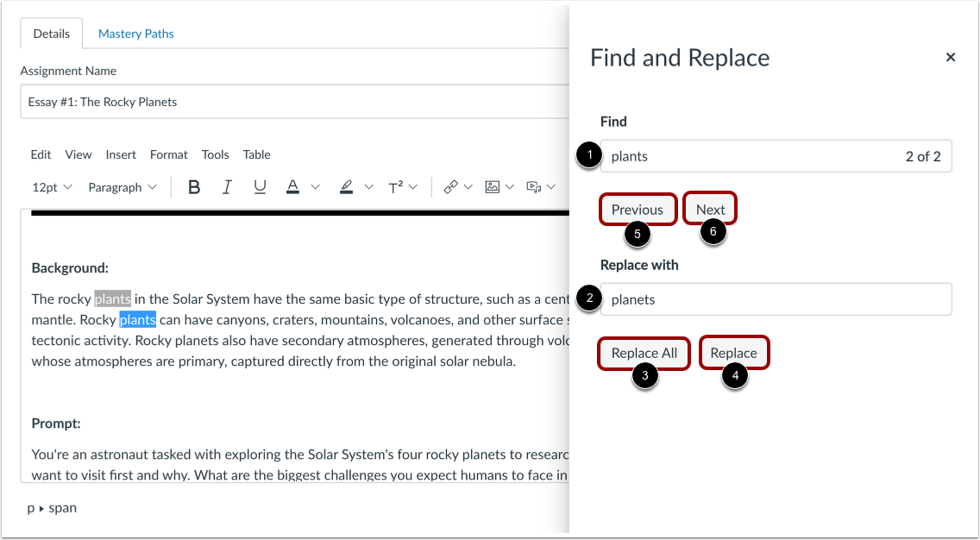Viewport: 980px width, 540px height.
Task: Toggle Bold formatting in editor toolbar
Action: point(194,187)
